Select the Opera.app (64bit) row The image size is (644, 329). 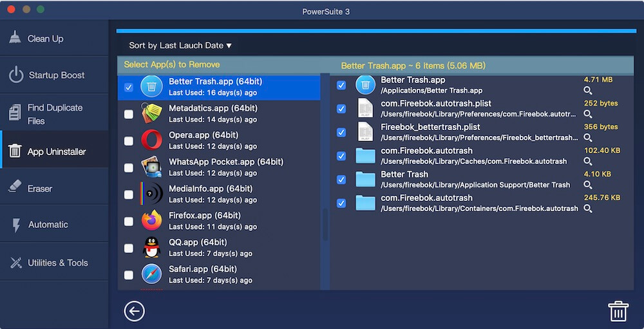pyautogui.click(x=219, y=140)
